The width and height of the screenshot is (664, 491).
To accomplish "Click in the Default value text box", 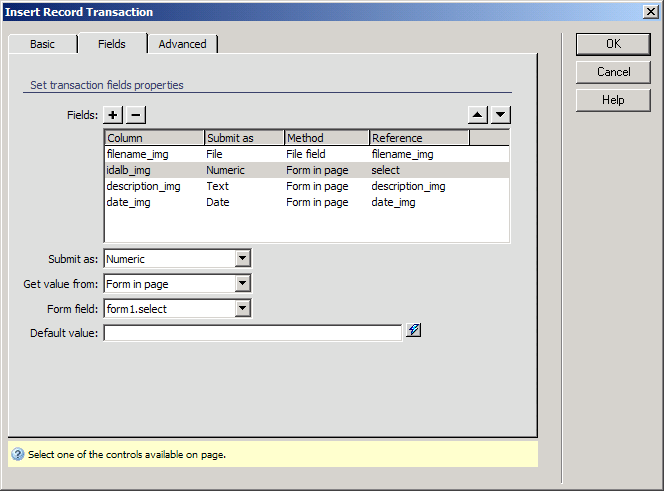I will [252, 333].
